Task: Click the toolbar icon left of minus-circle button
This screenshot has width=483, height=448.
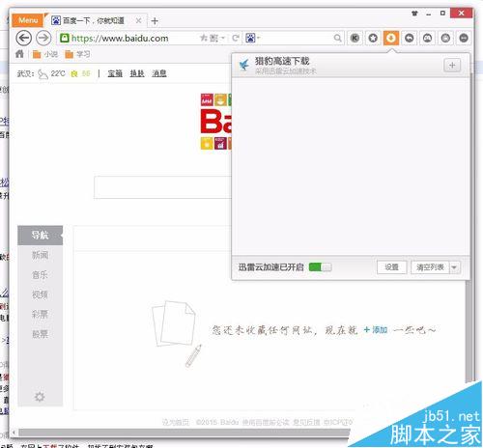Action: [x=445, y=39]
